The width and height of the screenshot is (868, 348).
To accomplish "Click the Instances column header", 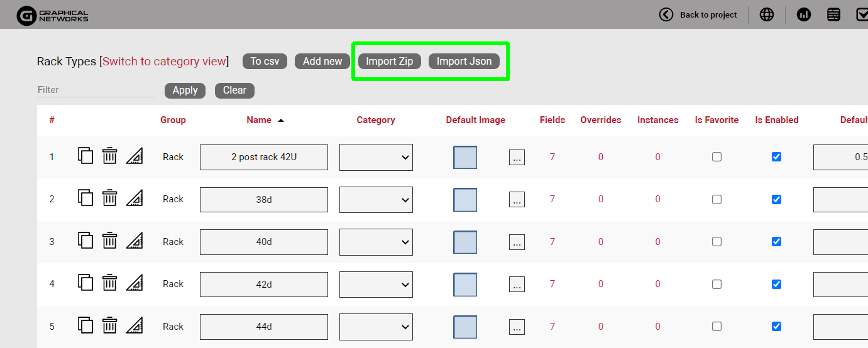I will (657, 120).
